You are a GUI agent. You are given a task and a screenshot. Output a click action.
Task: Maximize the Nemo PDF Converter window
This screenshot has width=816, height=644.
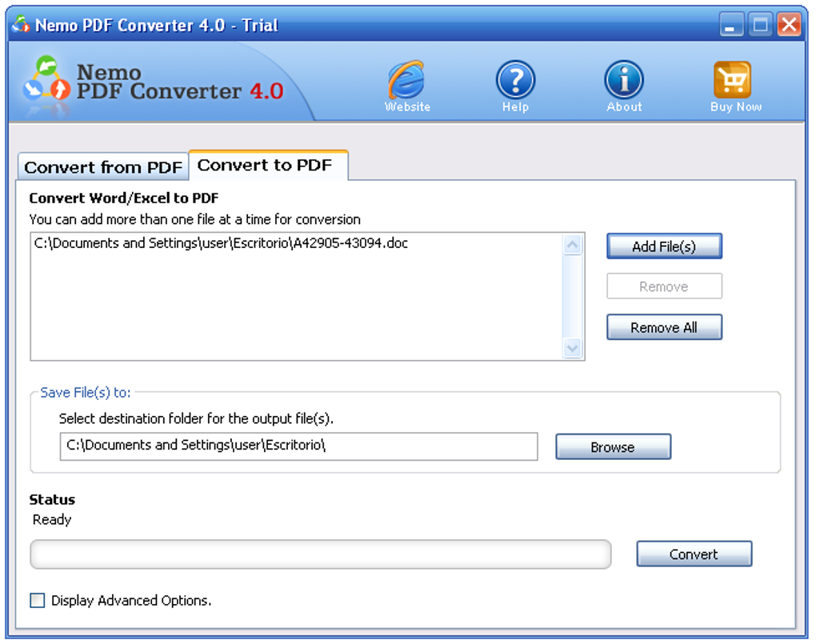tap(760, 25)
